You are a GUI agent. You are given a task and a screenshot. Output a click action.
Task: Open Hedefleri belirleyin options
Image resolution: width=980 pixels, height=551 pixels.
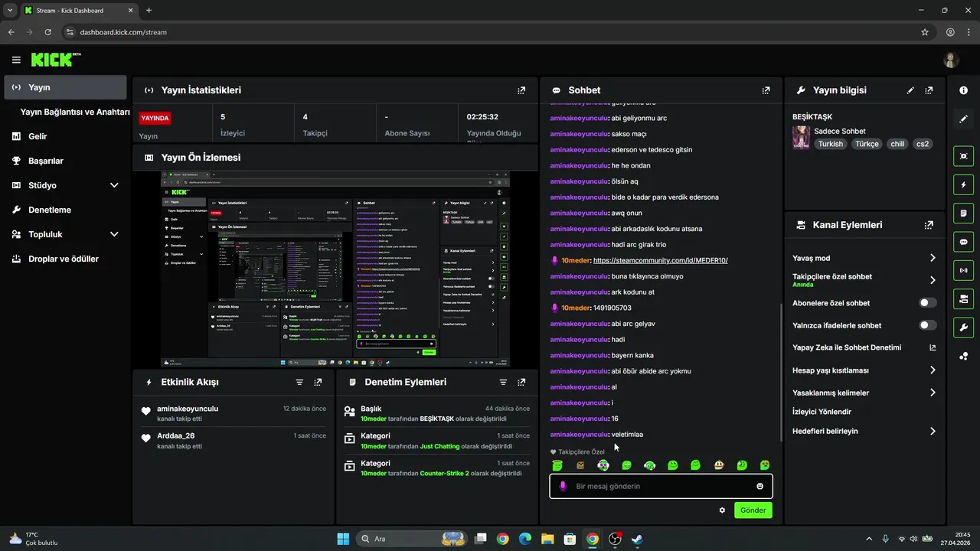pos(864,431)
